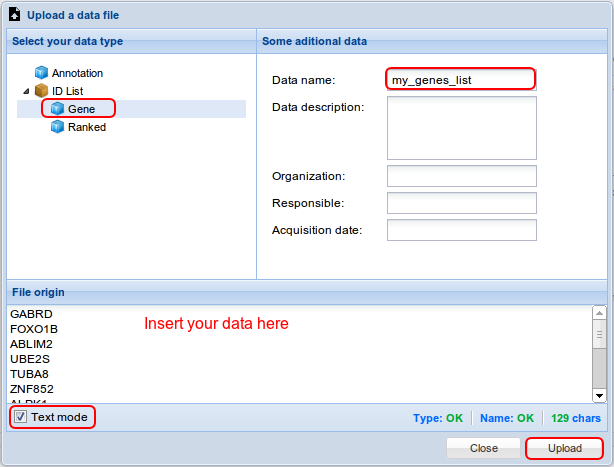Click the scrollbar down arrow in data area
Viewport: 614px width, 467px height.
click(599, 396)
